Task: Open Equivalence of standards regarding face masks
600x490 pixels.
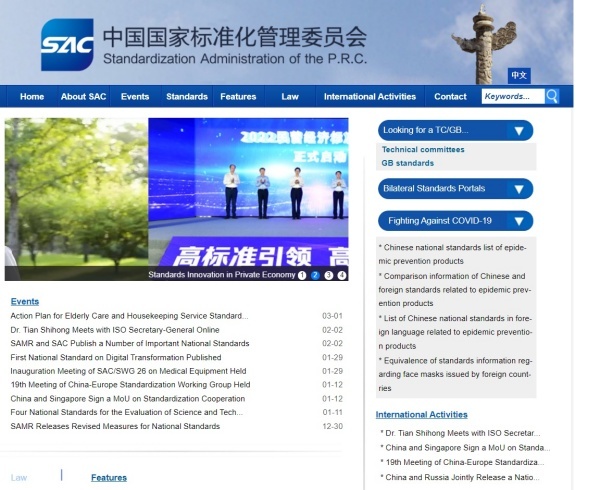Action: 455,374
